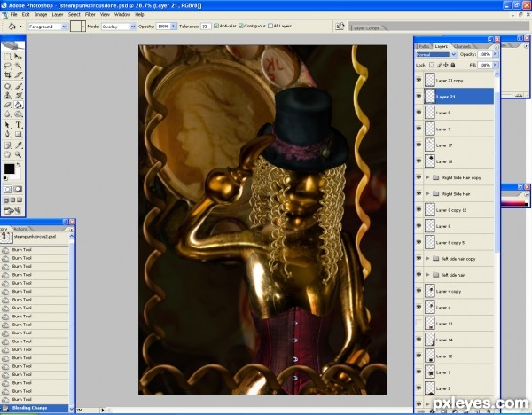Select the Eyedropper tool
Image resolution: width=532 pixels, height=415 pixels.
(x=18, y=145)
